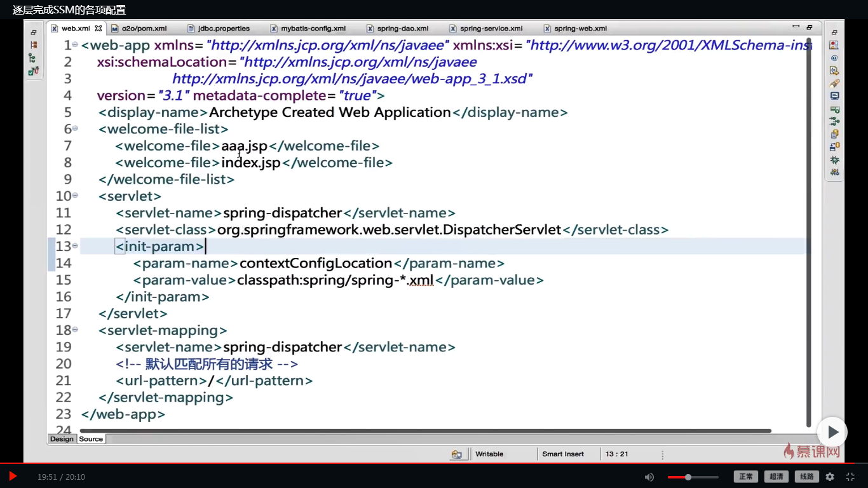
Task: Open the green bug Debug view icon
Action: (x=834, y=159)
